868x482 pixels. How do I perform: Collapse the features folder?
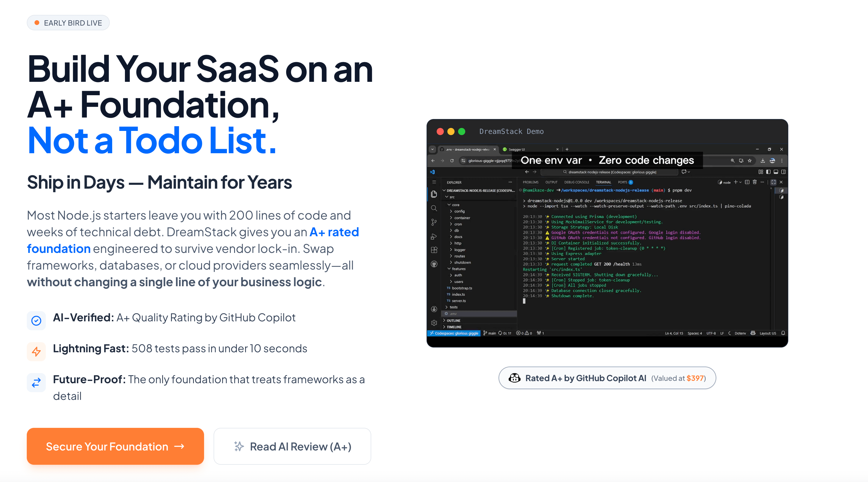[458, 269]
